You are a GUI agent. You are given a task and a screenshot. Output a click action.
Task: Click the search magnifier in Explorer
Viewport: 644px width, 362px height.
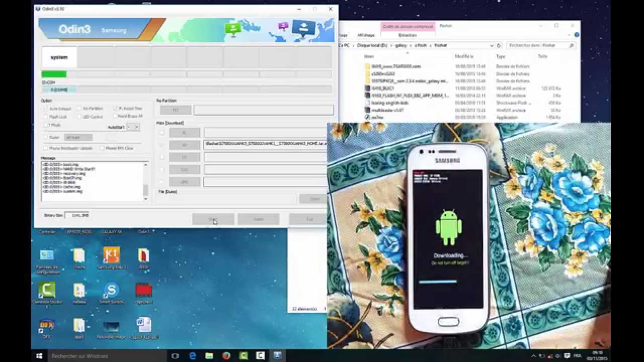(x=571, y=45)
